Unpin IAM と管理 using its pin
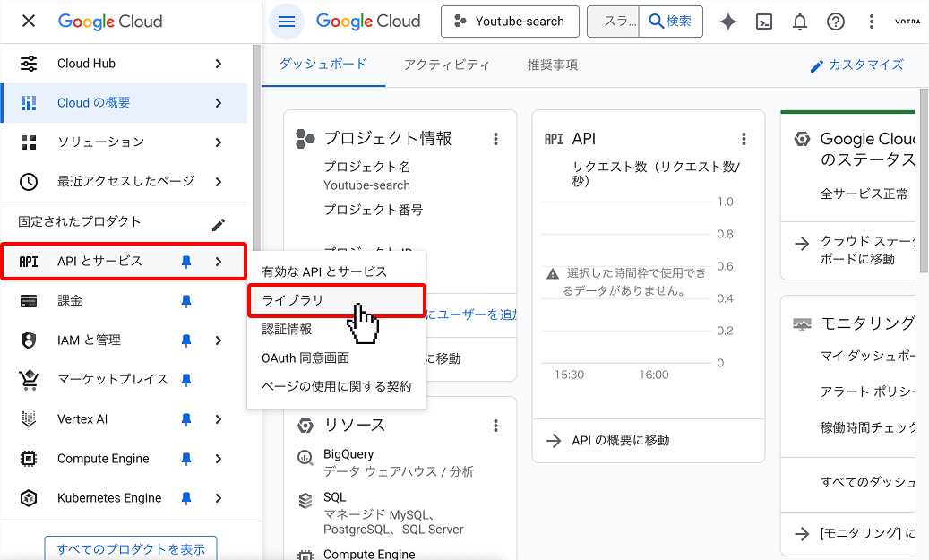 [186, 340]
